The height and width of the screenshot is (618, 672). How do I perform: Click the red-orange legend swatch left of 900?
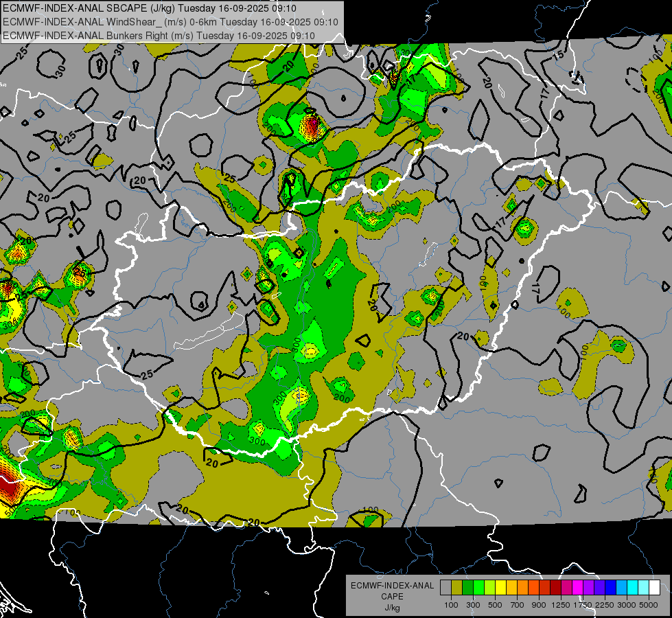point(533,587)
